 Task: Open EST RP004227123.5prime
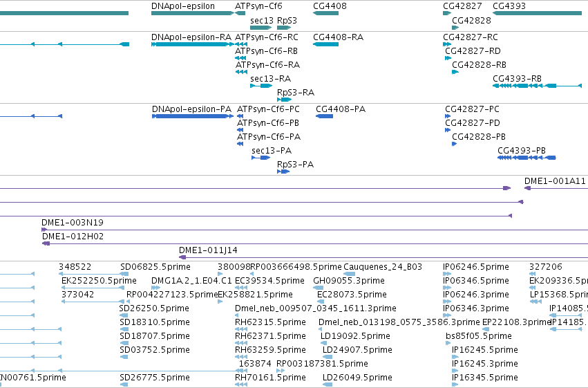coord(172,295)
